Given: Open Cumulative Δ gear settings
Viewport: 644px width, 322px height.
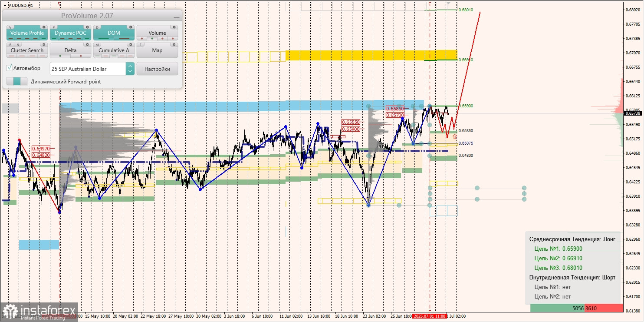Looking at the screenshot, I should pyautogui.click(x=131, y=44).
